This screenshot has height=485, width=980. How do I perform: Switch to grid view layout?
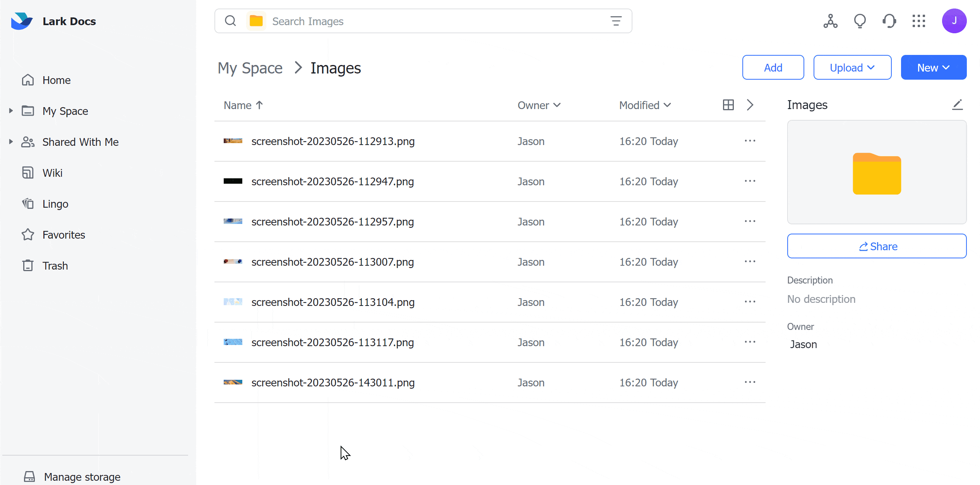click(x=728, y=105)
